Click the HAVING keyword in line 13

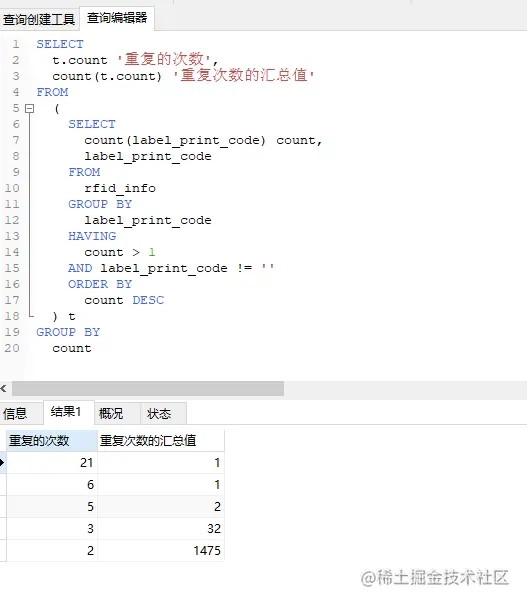click(x=92, y=236)
